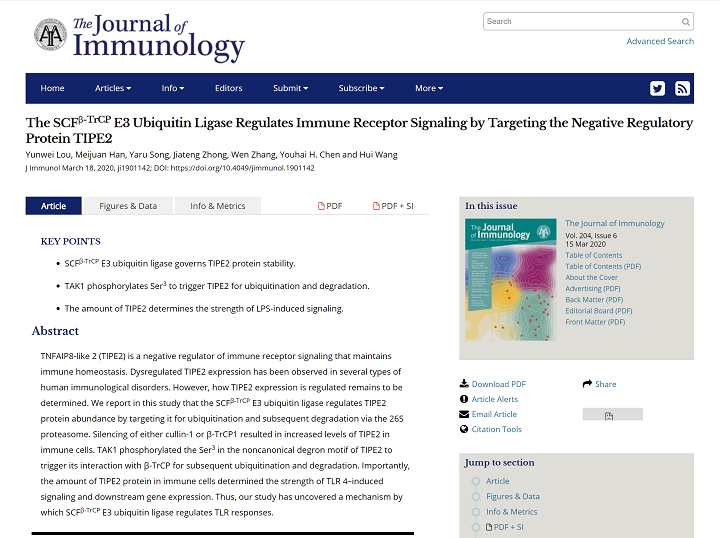Open the Advanced Search link
This screenshot has width=720, height=538.
(x=659, y=41)
